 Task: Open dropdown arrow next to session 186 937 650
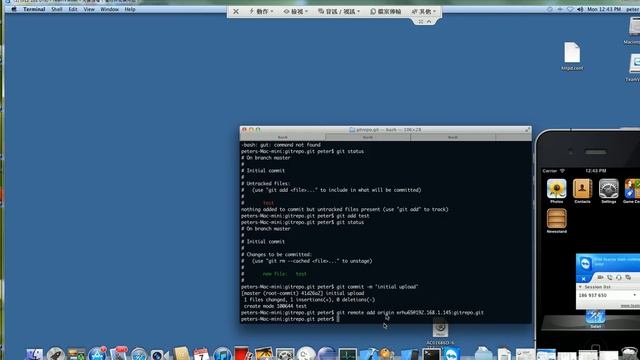click(x=635, y=295)
